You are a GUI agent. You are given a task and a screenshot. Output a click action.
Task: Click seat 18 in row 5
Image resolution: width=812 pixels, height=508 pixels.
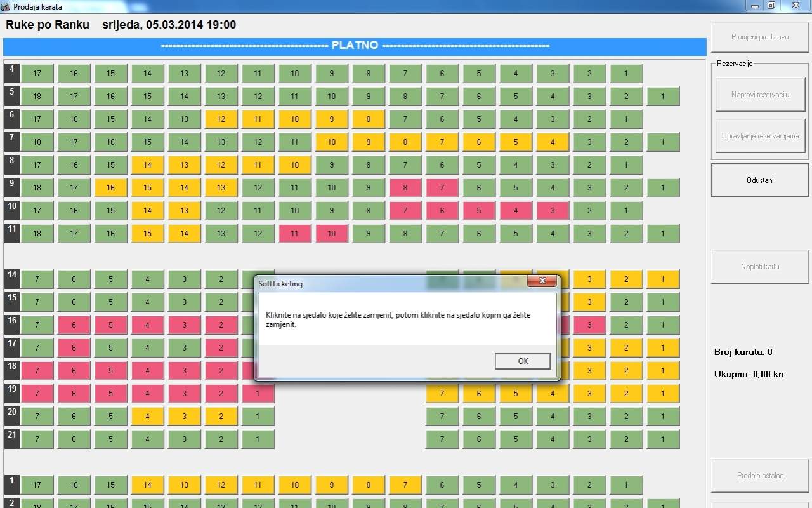tap(37, 97)
